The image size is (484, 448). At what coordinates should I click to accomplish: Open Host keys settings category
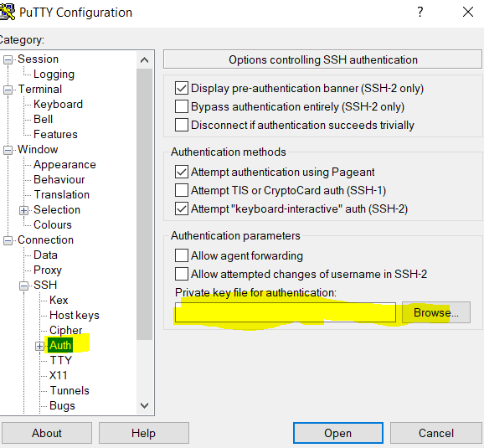pyautogui.click(x=75, y=315)
